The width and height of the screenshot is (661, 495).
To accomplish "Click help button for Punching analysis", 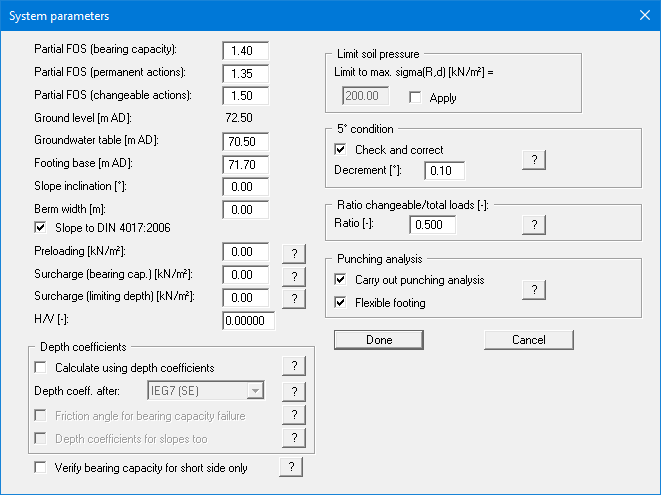I will click(x=535, y=290).
